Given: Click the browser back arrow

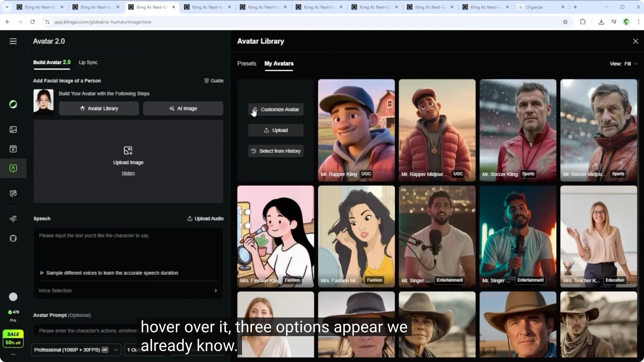Looking at the screenshot, I should pos(8,22).
